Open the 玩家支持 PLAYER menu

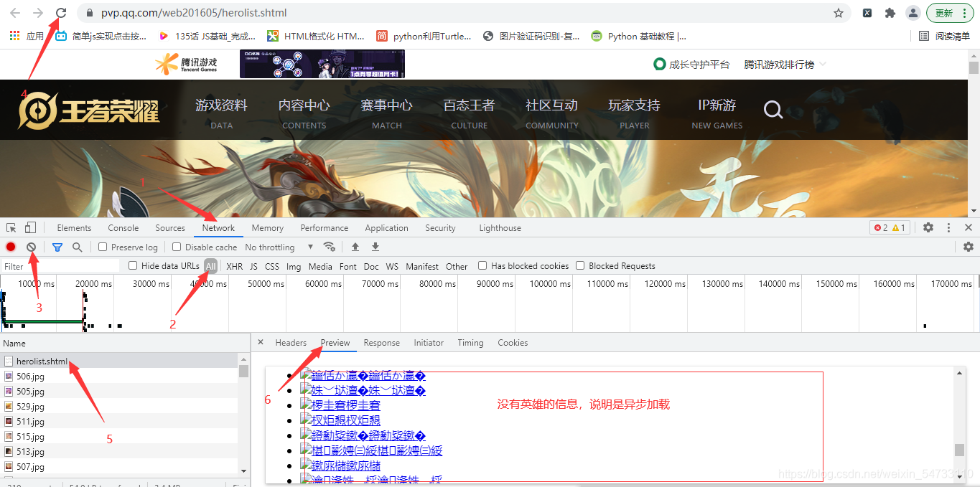[x=635, y=113]
